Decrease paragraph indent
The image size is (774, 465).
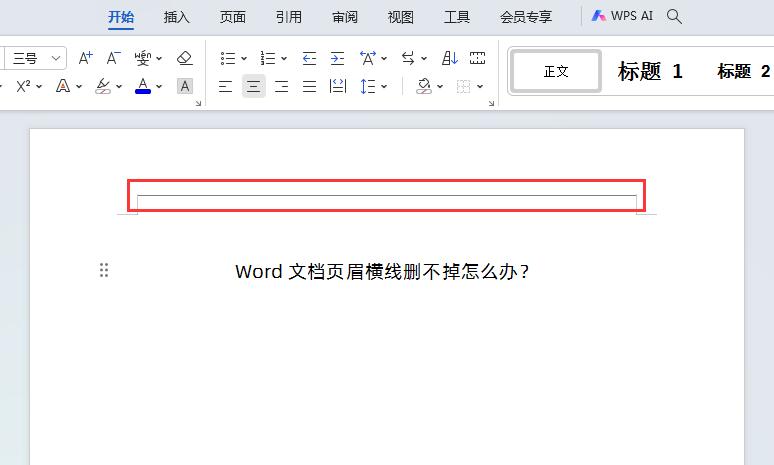[x=309, y=58]
